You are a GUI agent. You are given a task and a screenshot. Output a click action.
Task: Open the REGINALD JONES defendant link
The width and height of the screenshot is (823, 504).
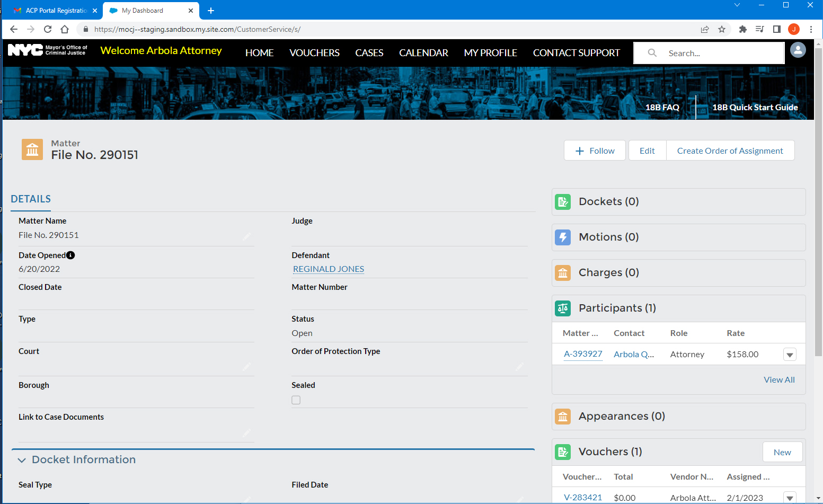coord(329,269)
